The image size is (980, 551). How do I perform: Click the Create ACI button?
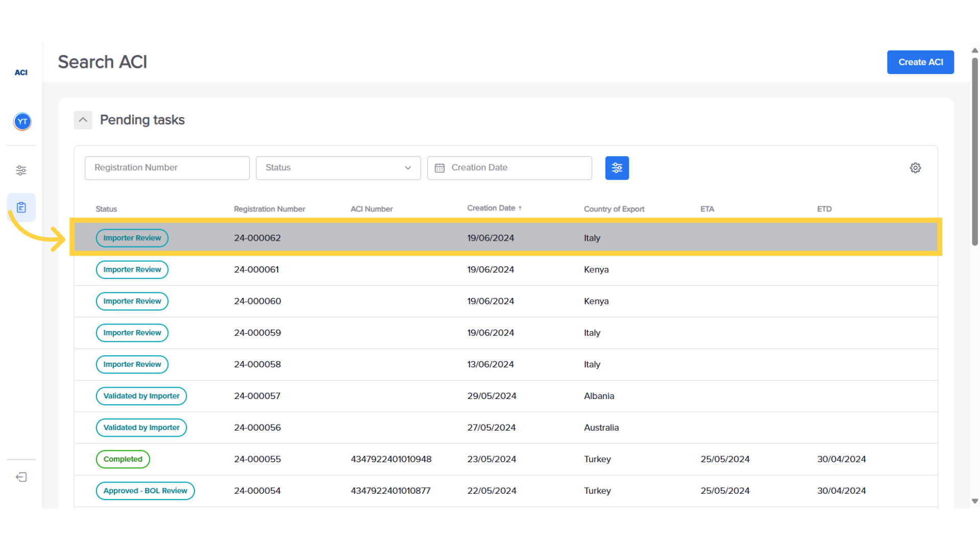pyautogui.click(x=920, y=62)
